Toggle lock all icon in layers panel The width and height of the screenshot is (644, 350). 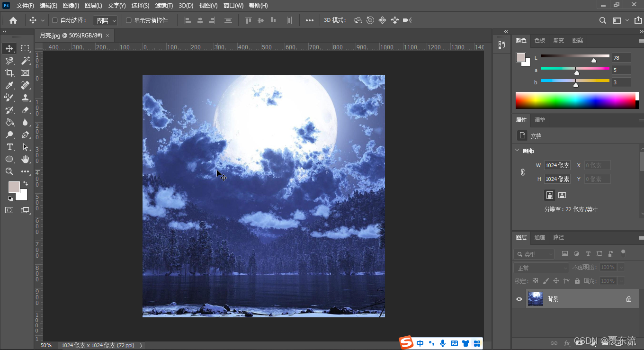[x=577, y=281]
